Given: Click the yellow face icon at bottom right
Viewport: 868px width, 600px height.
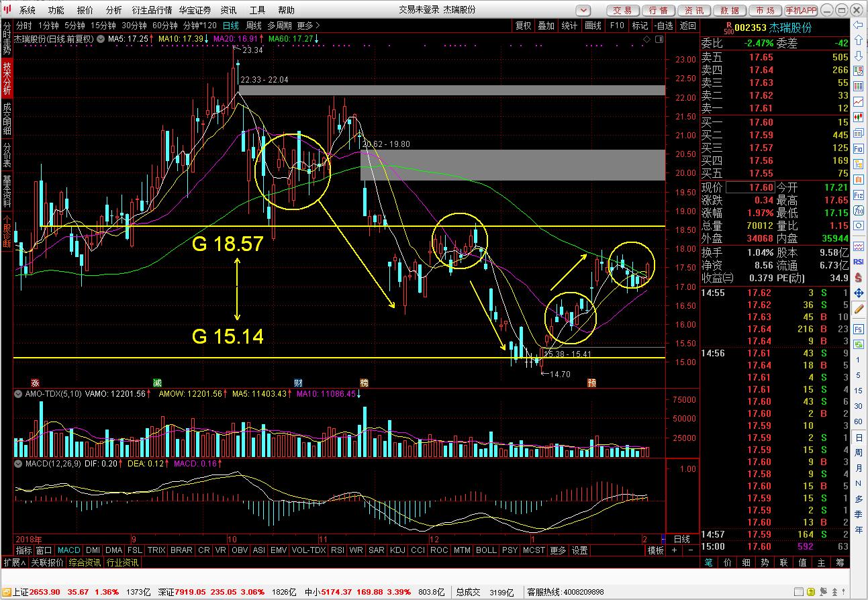Looking at the screenshot, I should tap(812, 592).
